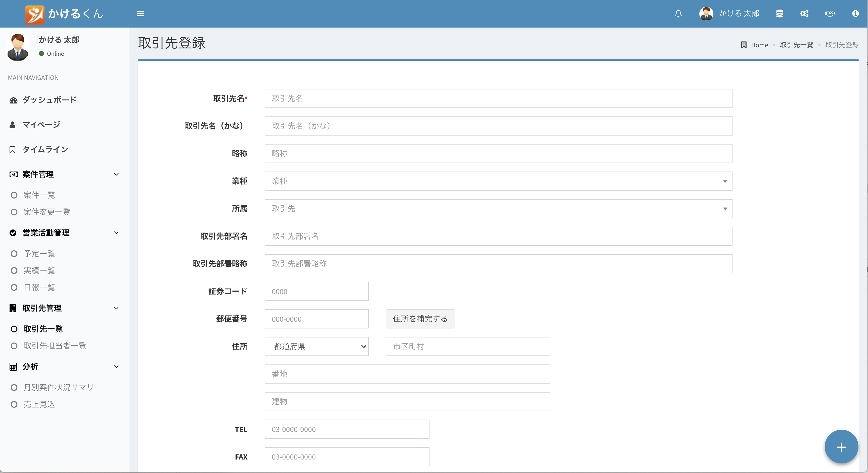The height and width of the screenshot is (473, 868).
Task: Click the Home breadcrumb link
Action: pos(759,45)
